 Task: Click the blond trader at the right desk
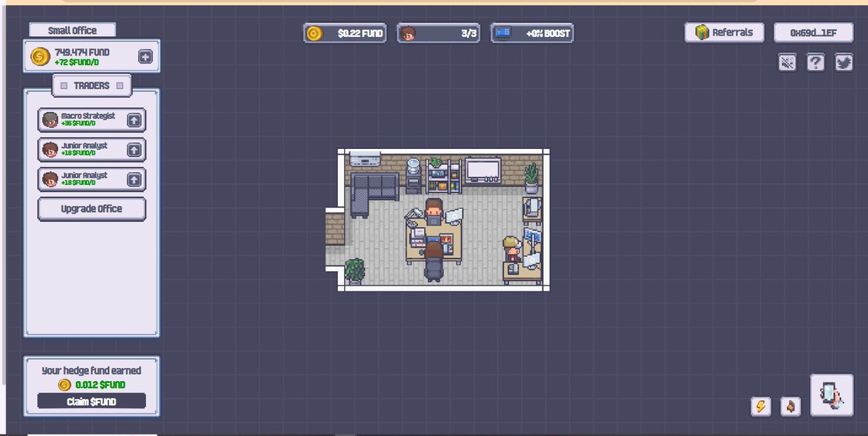point(513,248)
